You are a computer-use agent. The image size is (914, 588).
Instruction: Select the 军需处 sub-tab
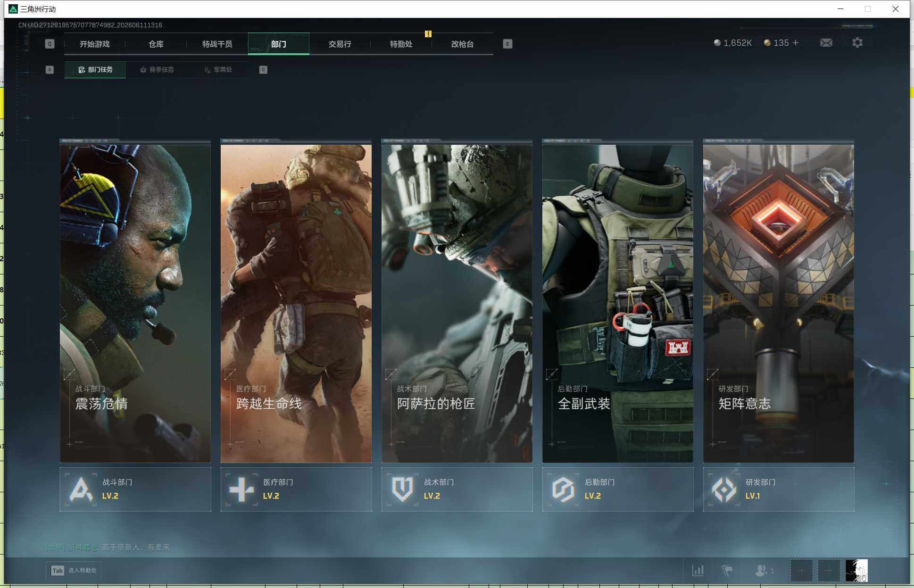[x=218, y=70]
